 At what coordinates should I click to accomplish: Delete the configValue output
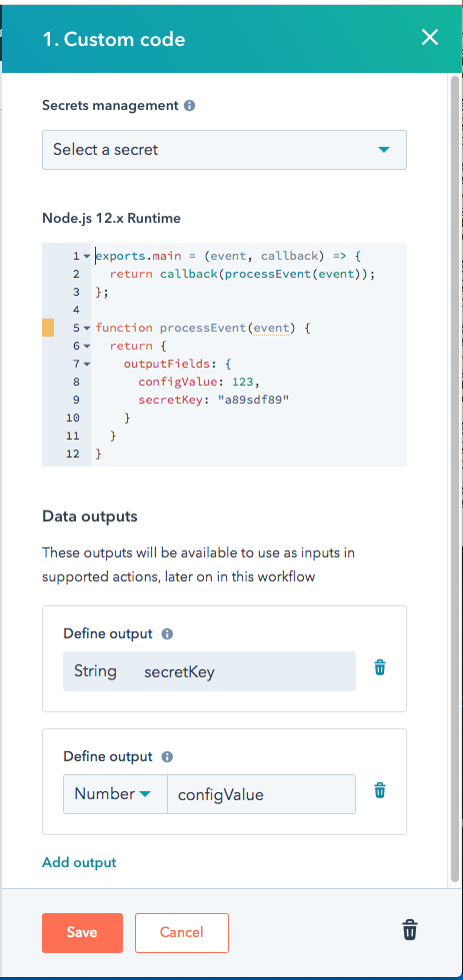(380, 791)
